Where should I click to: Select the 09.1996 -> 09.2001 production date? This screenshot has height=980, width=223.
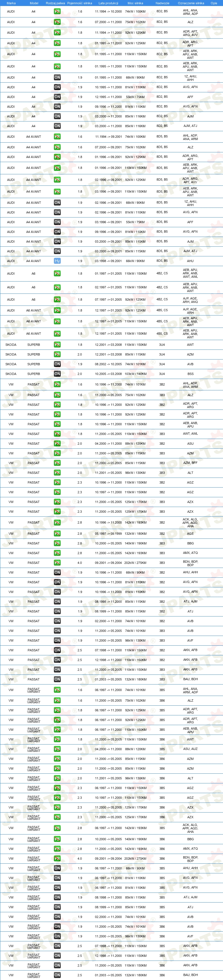point(108,232)
